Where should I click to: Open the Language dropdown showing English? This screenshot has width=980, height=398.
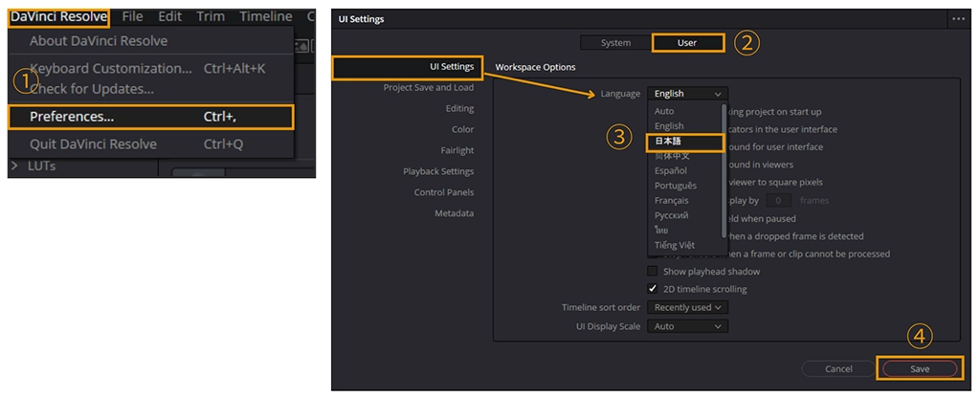click(x=687, y=94)
